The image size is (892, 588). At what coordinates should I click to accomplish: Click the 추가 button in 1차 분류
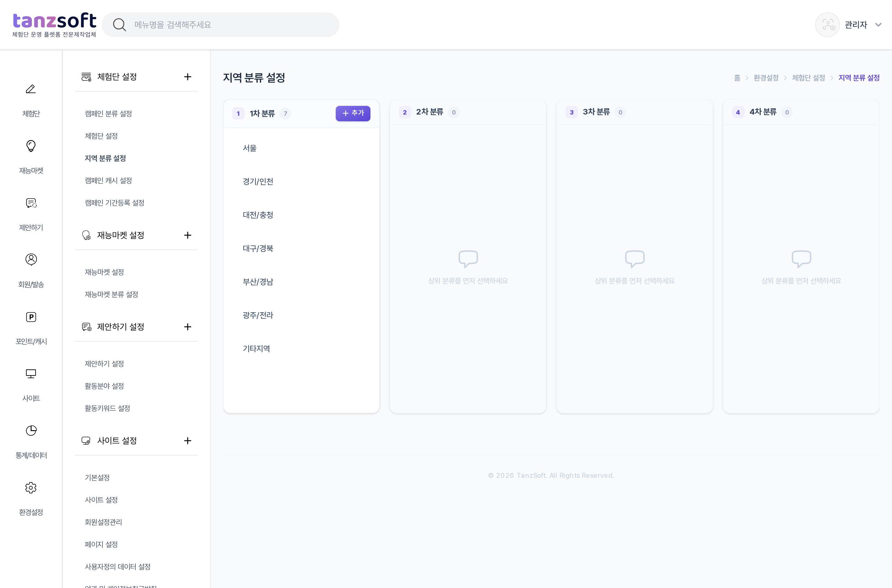click(353, 113)
